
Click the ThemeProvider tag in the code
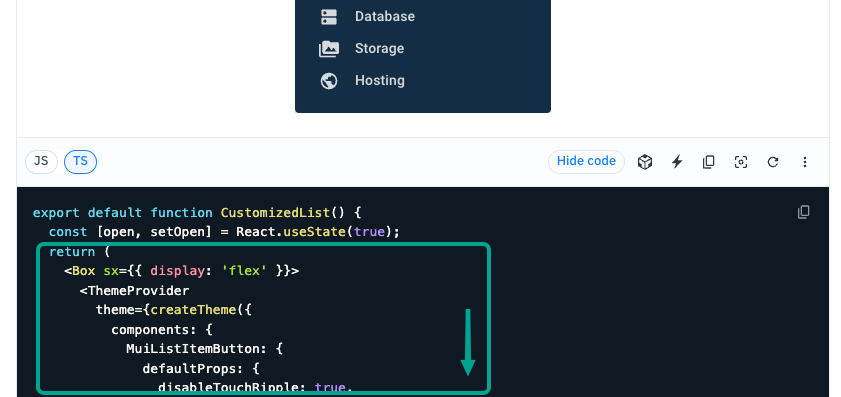[138, 291]
